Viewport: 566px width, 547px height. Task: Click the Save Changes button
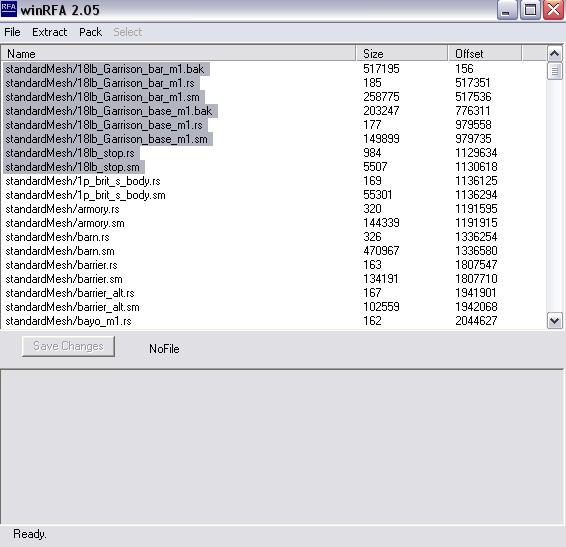click(68, 346)
